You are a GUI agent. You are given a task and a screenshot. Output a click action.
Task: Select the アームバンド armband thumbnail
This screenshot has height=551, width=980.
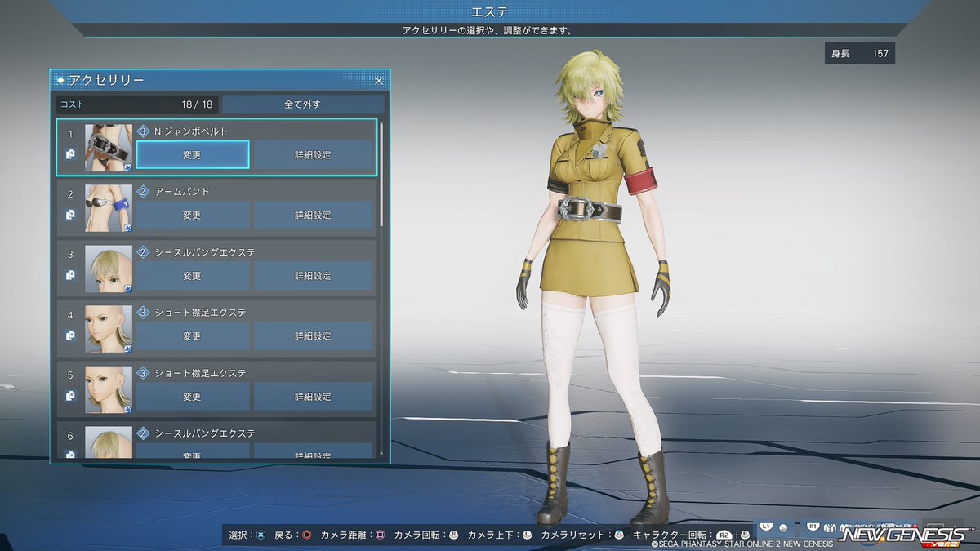click(109, 208)
